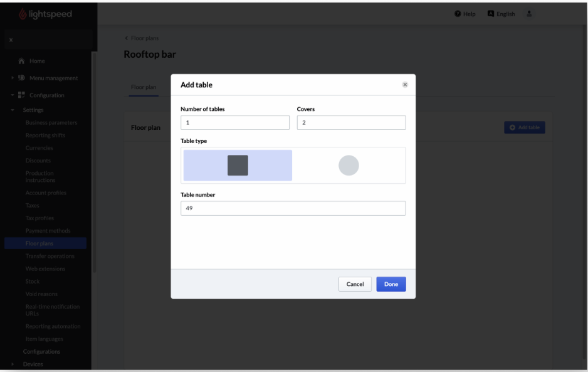Collapse the Settings section
Image resolution: width=588 pixels, height=372 pixels.
13,111
